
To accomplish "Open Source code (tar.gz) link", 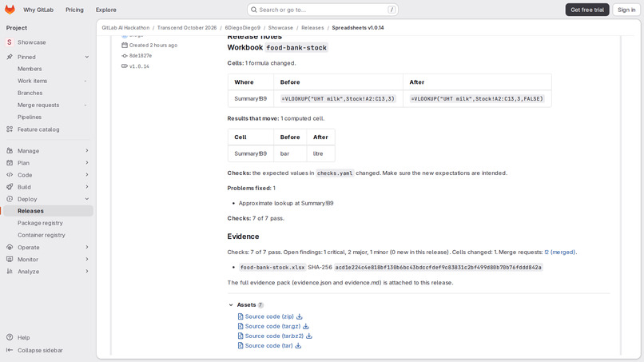I will 272,326.
